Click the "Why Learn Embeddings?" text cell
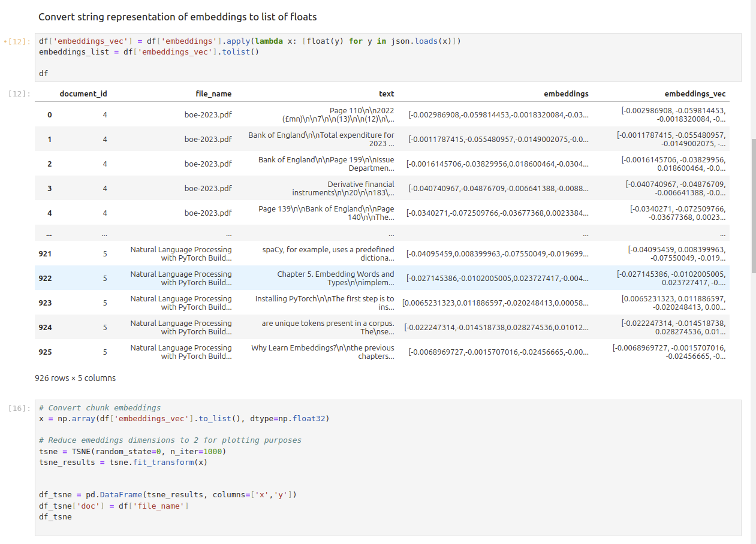This screenshot has width=756, height=544. click(323, 352)
